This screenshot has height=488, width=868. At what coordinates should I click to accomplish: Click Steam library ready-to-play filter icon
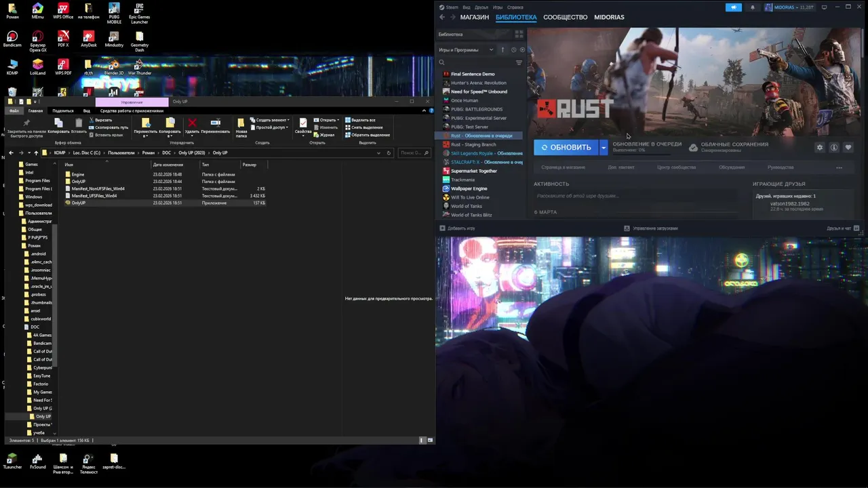521,49
